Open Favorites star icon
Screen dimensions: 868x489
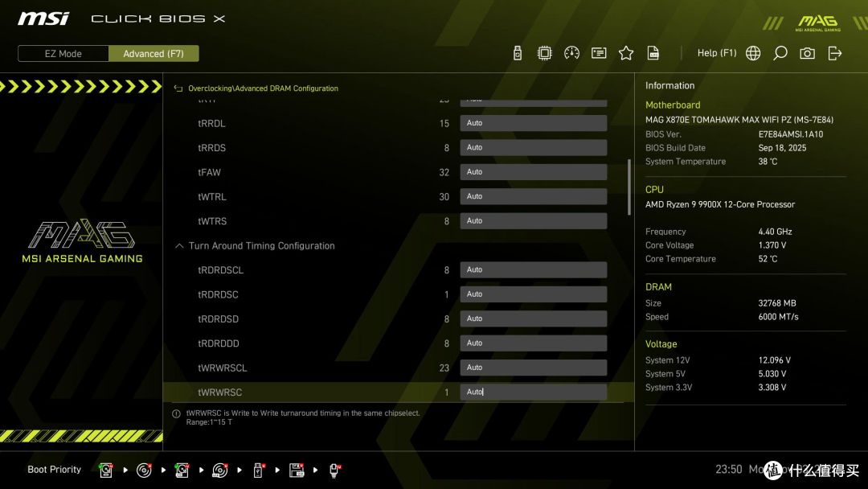coord(626,53)
